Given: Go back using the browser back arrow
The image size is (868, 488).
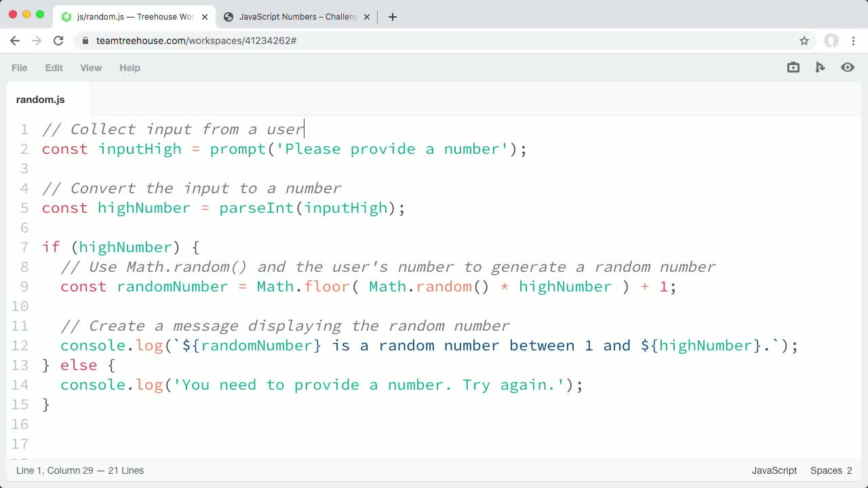Looking at the screenshot, I should click(15, 41).
